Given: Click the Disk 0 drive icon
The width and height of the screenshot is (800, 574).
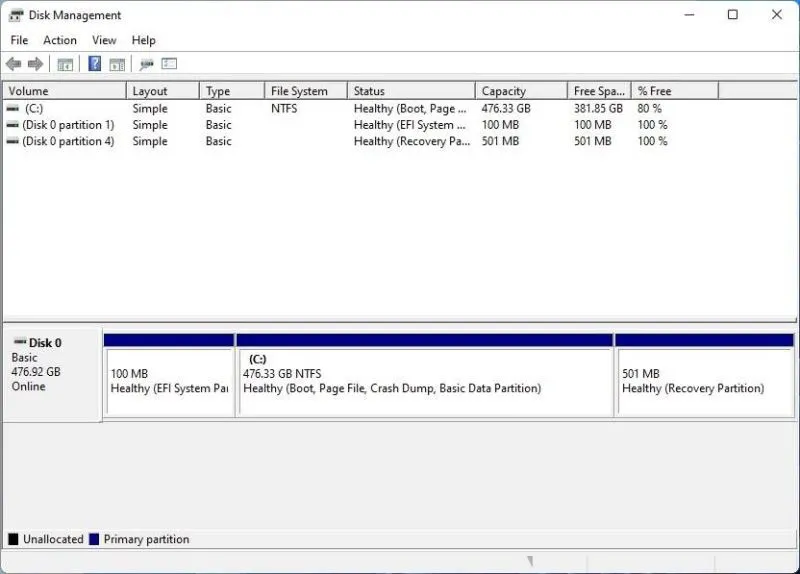Looking at the screenshot, I should click(20, 341).
